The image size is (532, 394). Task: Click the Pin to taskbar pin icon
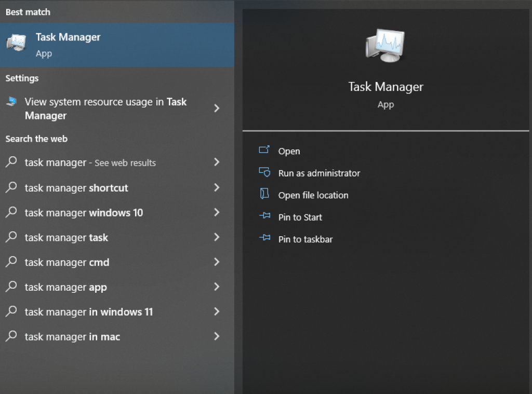(x=264, y=237)
